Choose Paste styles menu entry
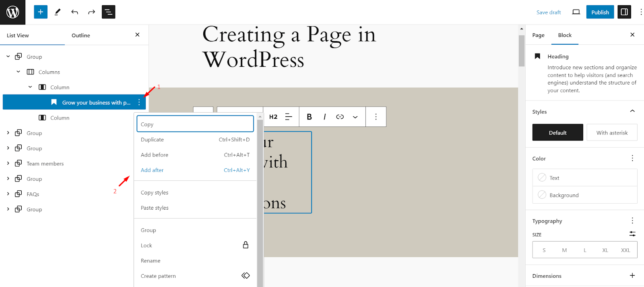644x287 pixels. pos(195,208)
